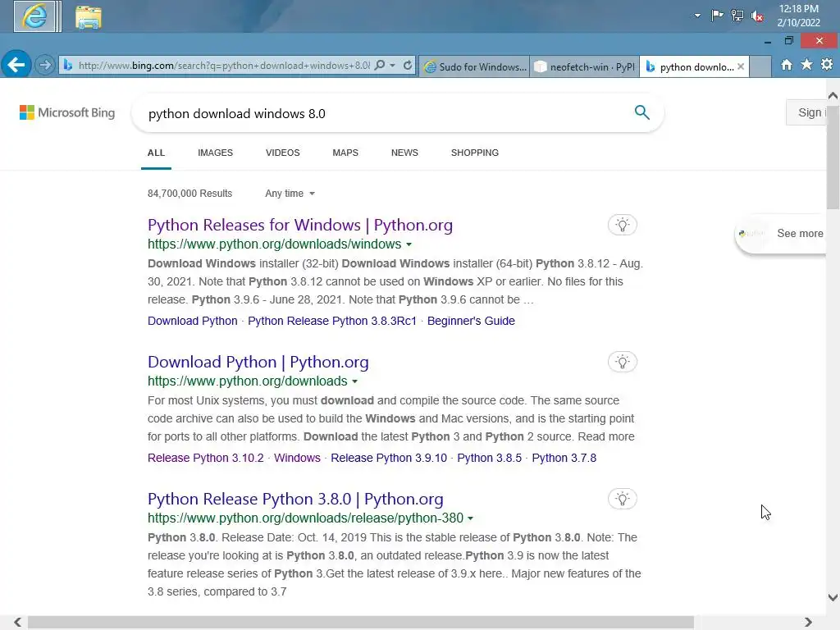Open Release Python 3.9.10 sublink
The width and height of the screenshot is (840, 630).
(389, 458)
